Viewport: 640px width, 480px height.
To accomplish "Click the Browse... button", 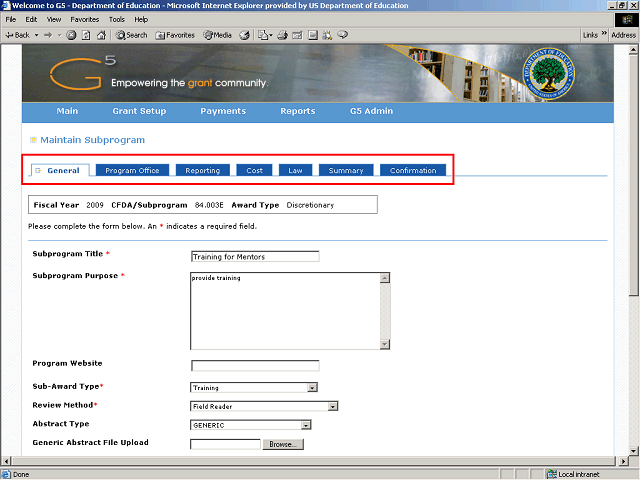I will point(283,444).
